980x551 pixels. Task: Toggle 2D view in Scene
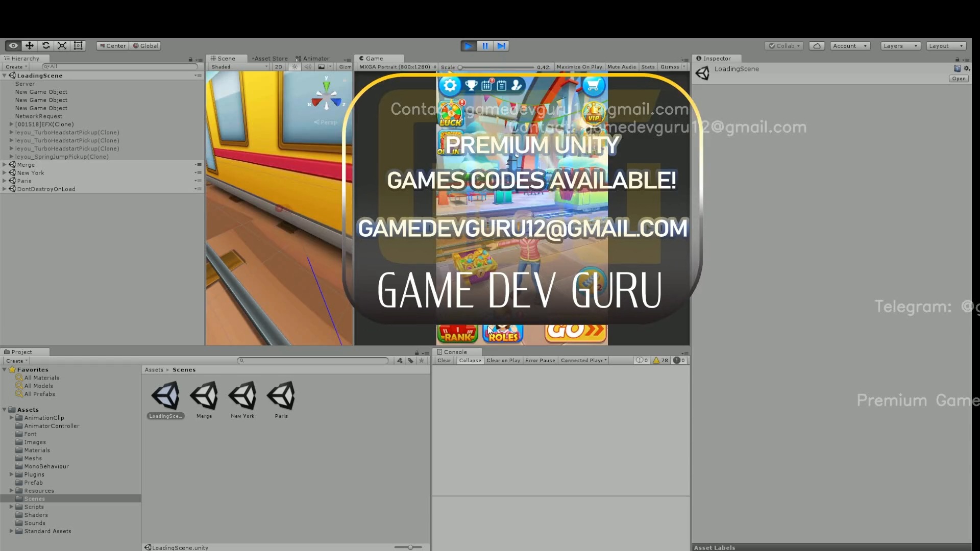pos(278,67)
